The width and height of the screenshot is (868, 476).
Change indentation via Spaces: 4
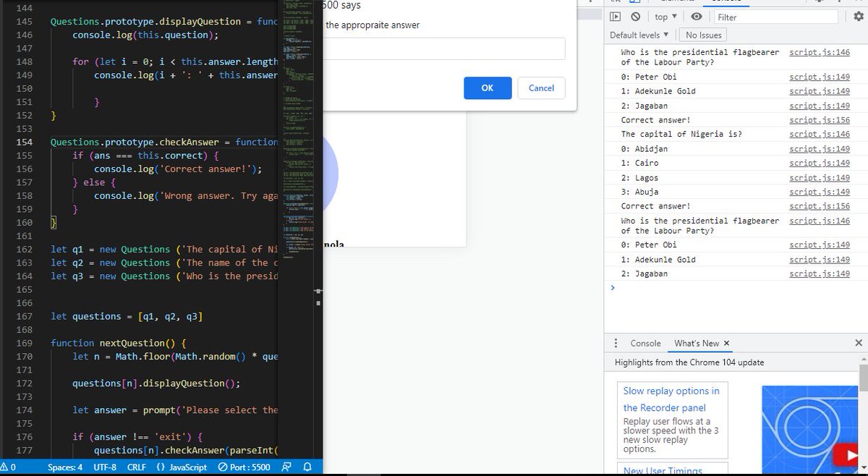point(65,467)
